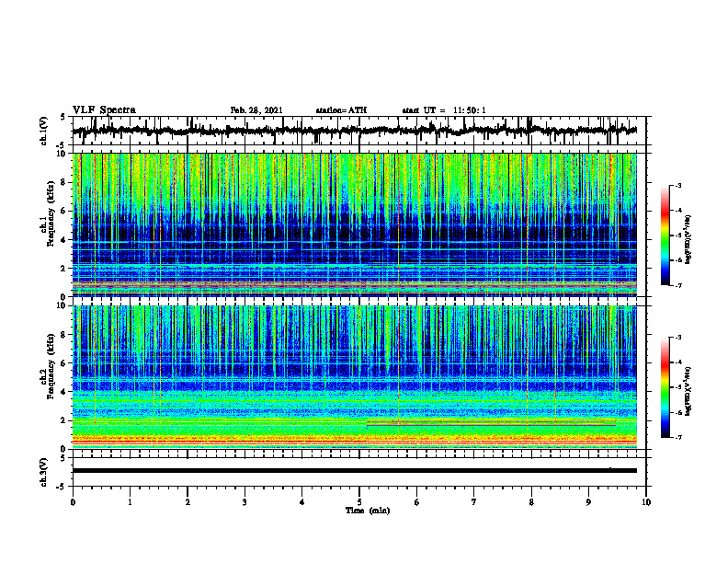Click the "-7" label on ch.2 color scale
The width and height of the screenshot is (728, 563).
(x=678, y=438)
